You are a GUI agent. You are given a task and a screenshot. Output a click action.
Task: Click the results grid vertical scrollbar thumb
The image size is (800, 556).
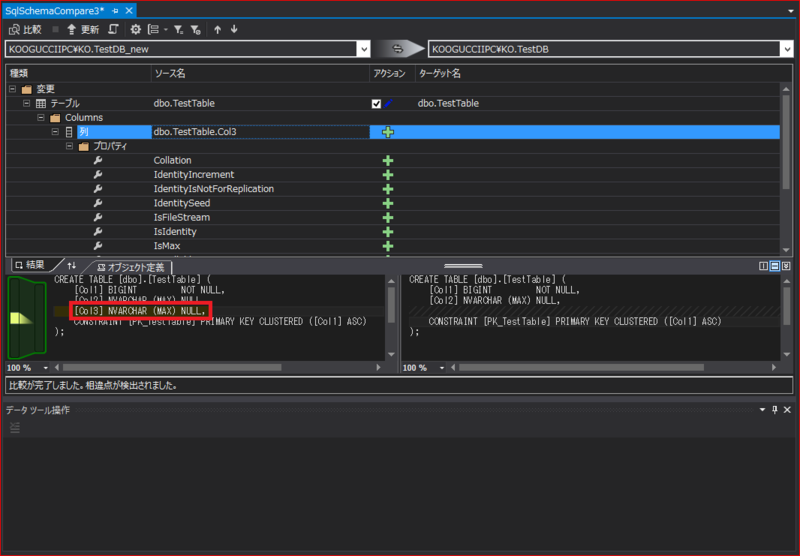click(786, 142)
